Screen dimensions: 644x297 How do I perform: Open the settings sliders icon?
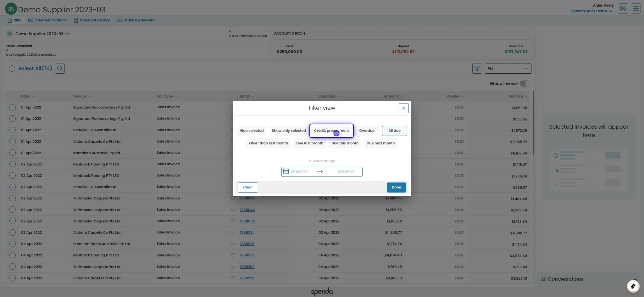coord(636,8)
